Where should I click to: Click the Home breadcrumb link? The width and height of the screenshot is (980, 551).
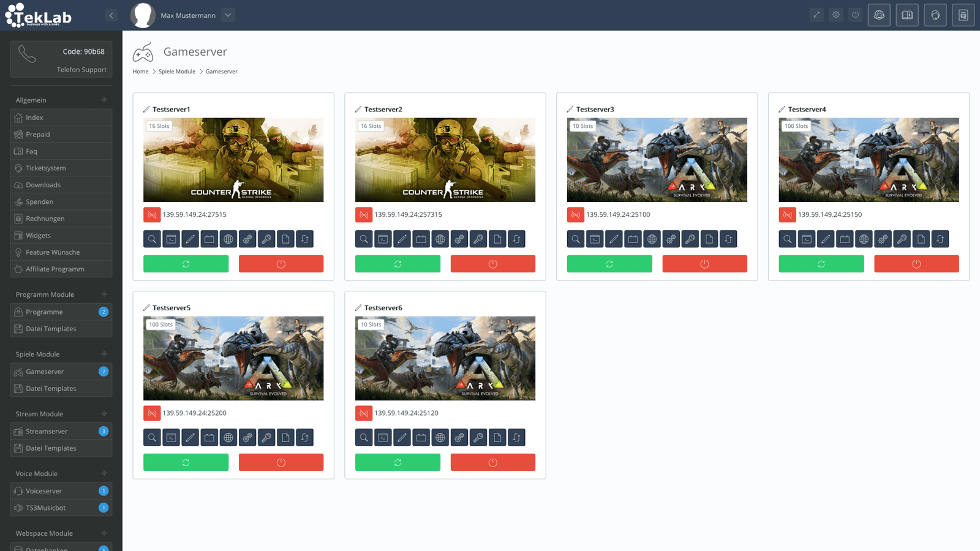[x=140, y=72]
